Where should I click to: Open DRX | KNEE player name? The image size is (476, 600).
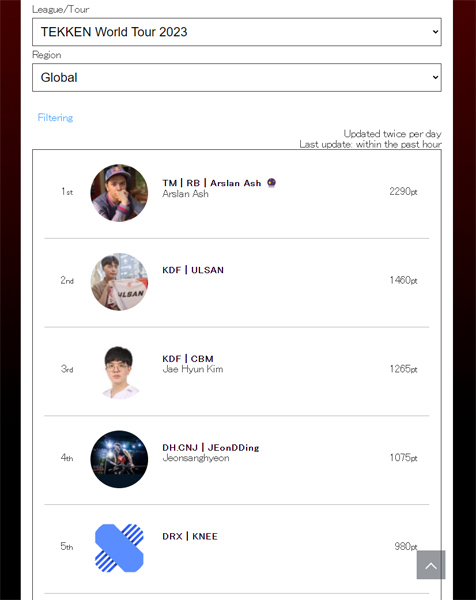190,536
